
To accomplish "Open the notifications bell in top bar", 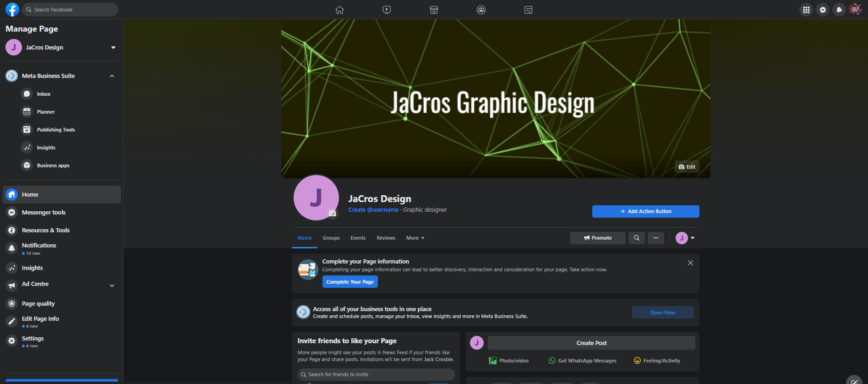I will click(839, 10).
